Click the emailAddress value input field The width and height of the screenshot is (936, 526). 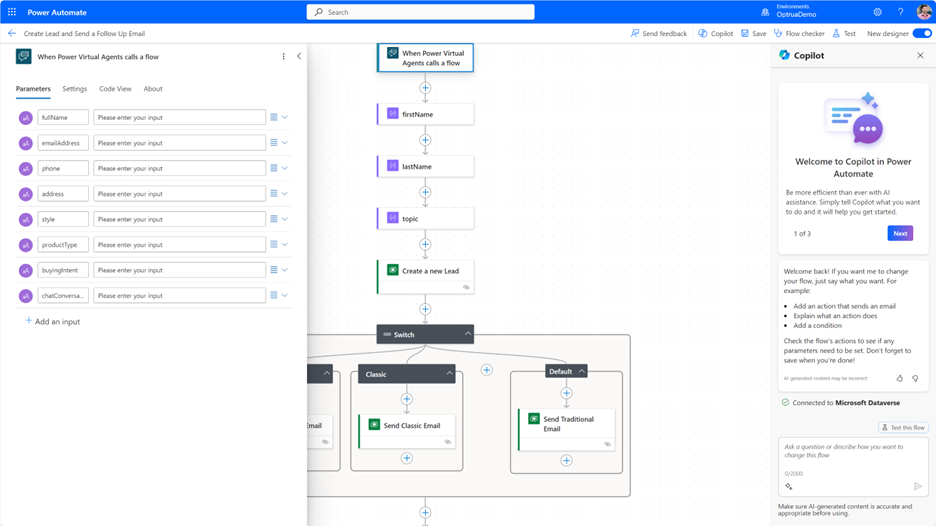179,143
